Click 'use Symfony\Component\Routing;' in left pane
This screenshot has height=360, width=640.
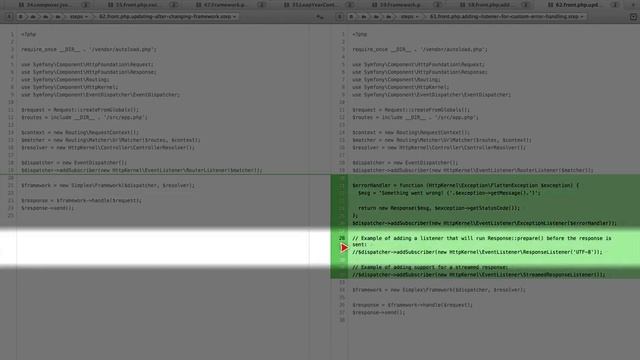tap(65, 80)
